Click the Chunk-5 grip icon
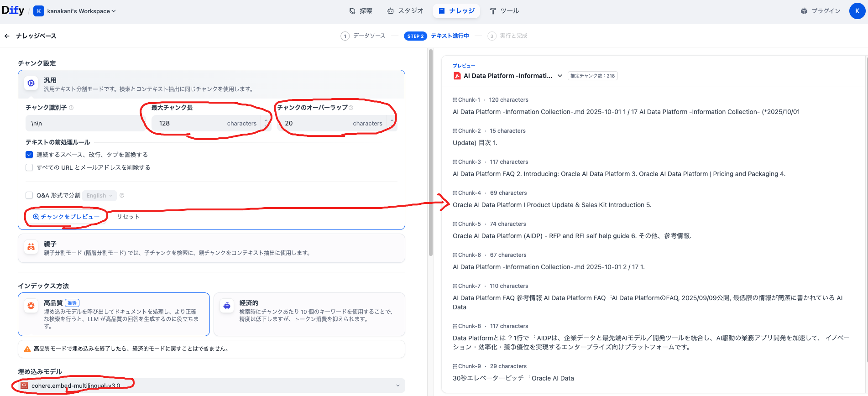This screenshot has width=868, height=396. (455, 224)
